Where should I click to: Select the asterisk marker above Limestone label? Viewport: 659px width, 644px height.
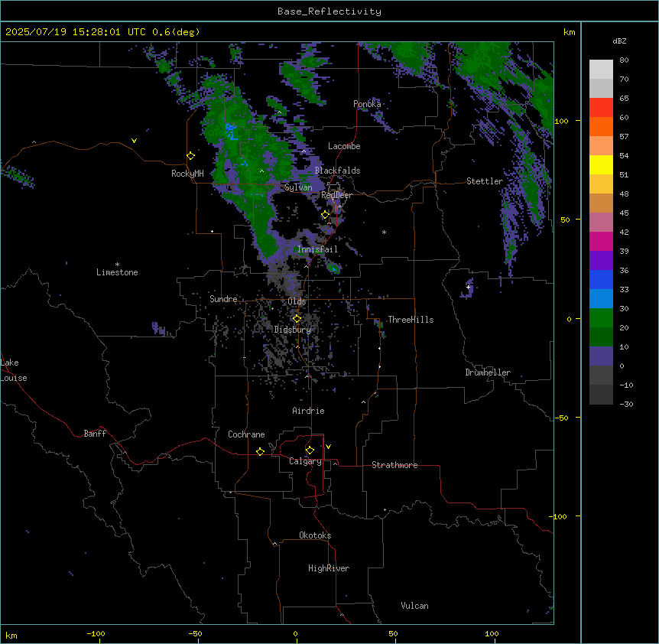117,265
